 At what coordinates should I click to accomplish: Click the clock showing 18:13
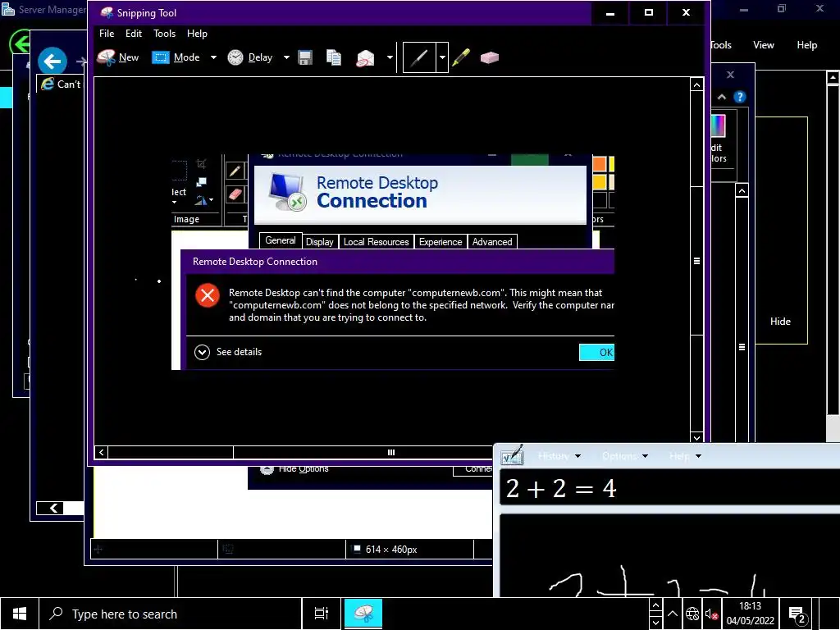point(750,614)
